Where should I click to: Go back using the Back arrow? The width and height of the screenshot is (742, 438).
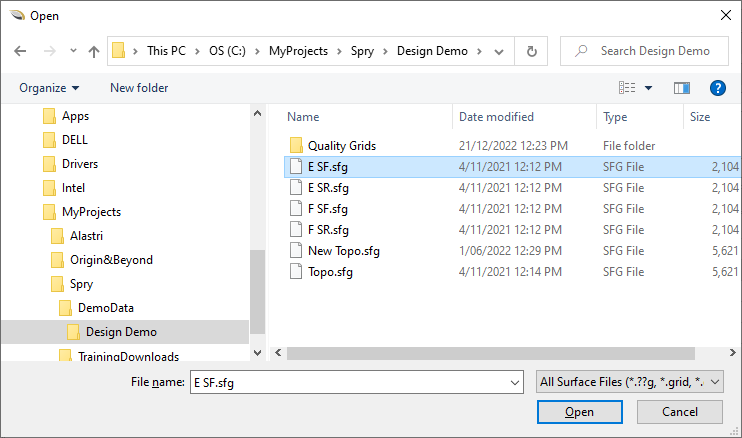[20, 51]
